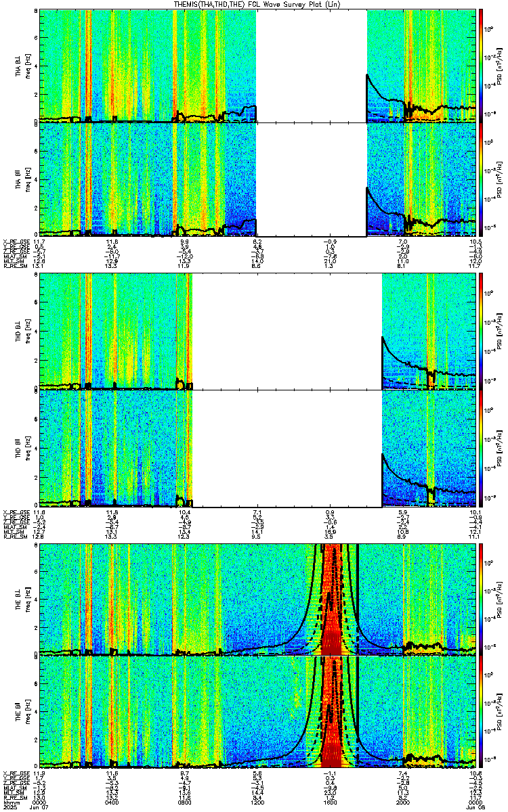Image resolution: width=508 pixels, height=812 pixels.
Task: Click the -1.1 X_RE_GSE value under THE panels
Action: [x=331, y=772]
